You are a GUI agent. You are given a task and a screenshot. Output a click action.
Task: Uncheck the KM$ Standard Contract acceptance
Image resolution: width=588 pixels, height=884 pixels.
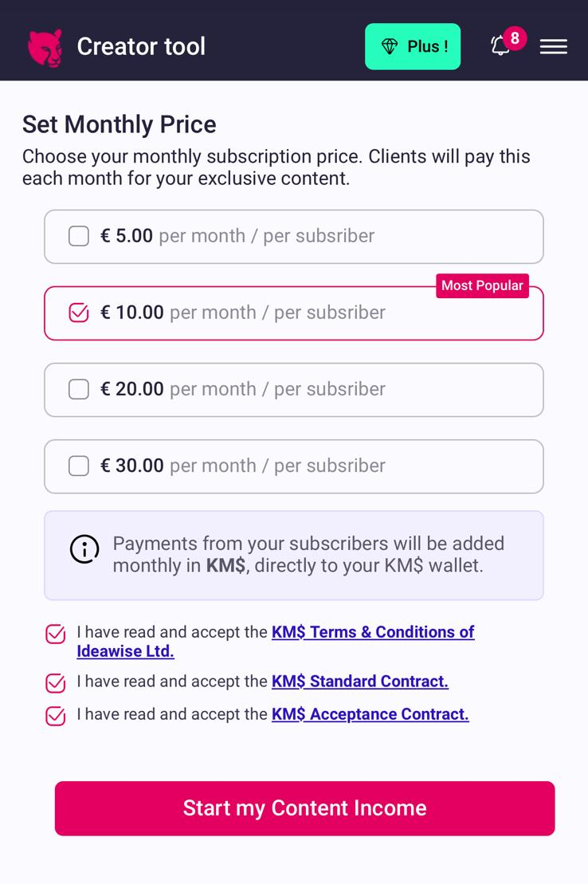[x=55, y=683]
